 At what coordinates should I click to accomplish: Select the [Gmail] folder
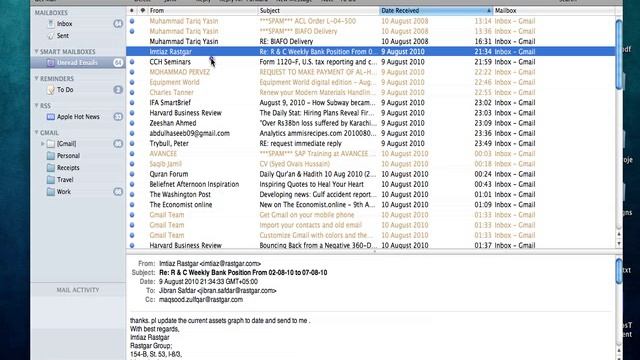(66, 144)
